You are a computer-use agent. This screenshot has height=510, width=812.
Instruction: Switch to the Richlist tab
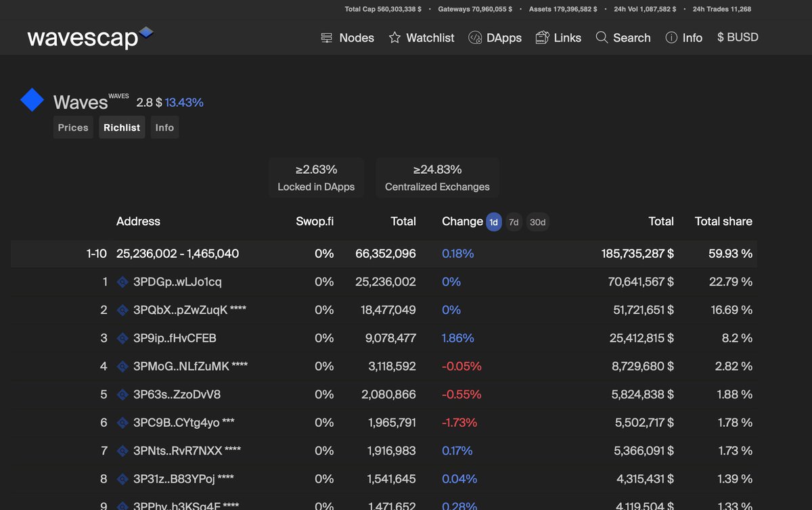click(122, 127)
